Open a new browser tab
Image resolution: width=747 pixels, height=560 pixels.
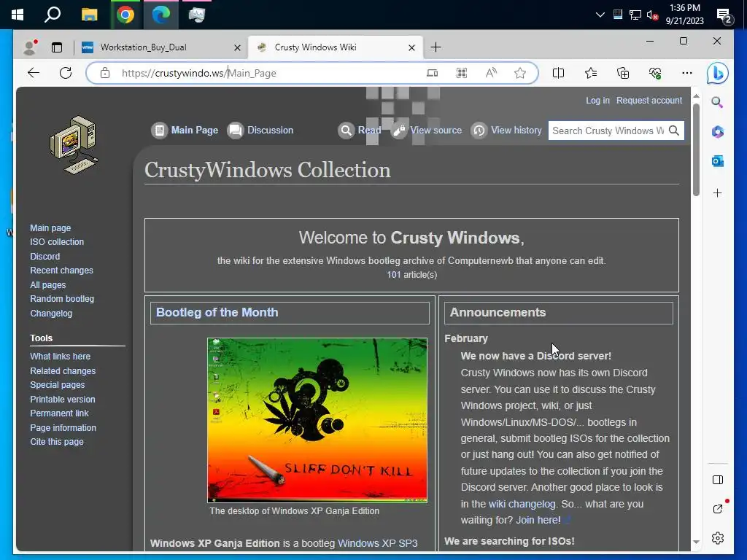coord(436,47)
